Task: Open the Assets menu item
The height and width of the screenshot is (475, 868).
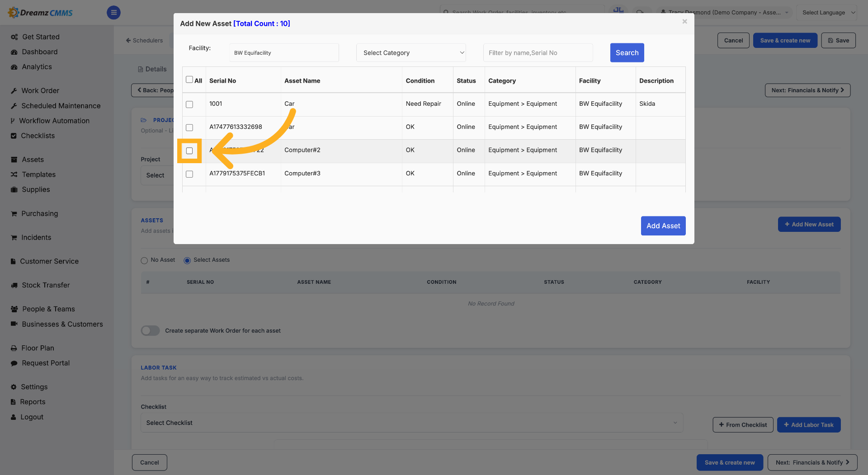Action: pos(33,160)
